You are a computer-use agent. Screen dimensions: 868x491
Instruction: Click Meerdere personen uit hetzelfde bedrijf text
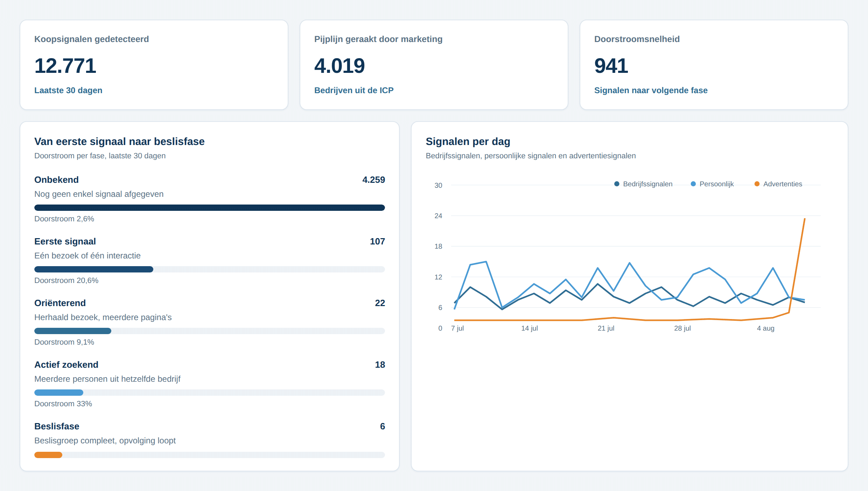click(x=107, y=379)
